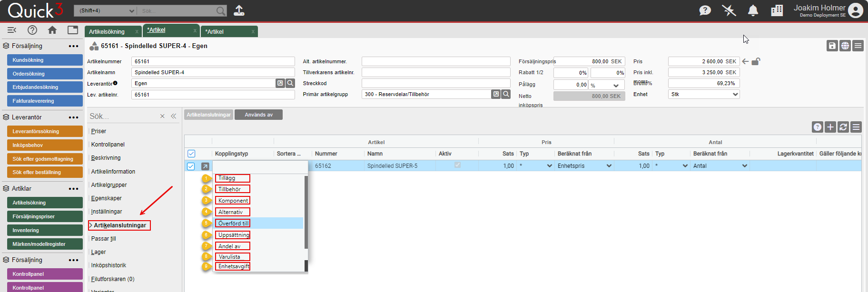Clear the side menu search with X
This screenshot has height=292, width=868.
click(x=162, y=116)
